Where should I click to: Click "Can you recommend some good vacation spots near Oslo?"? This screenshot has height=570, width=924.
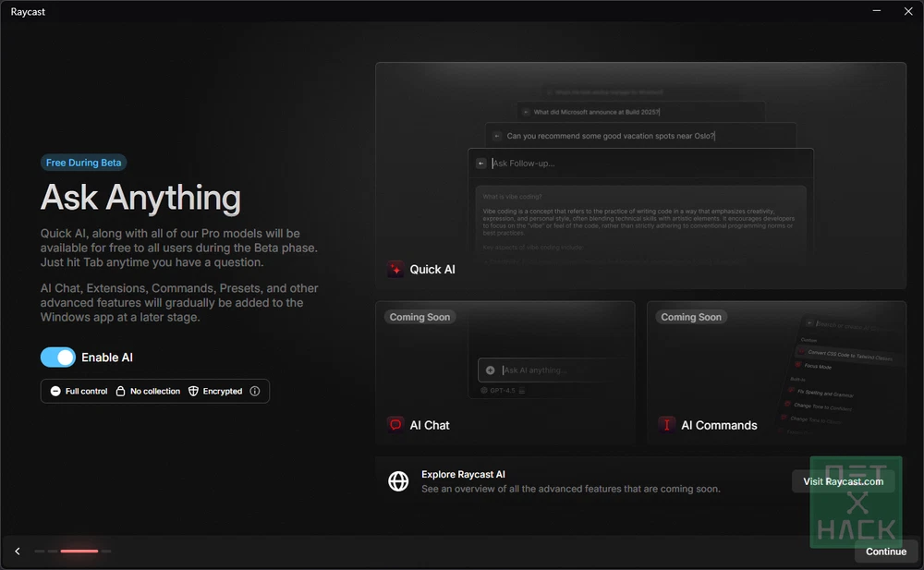[611, 136]
